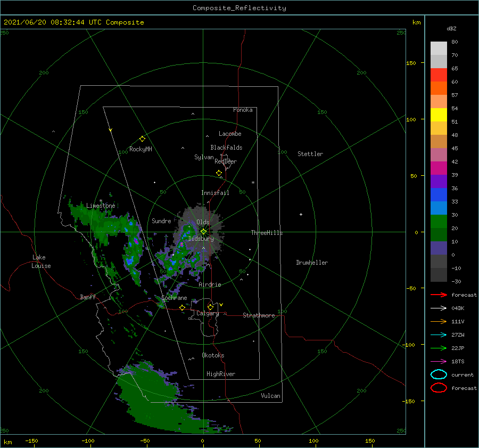Select the 20 dBZ green color swatch

(x=439, y=222)
